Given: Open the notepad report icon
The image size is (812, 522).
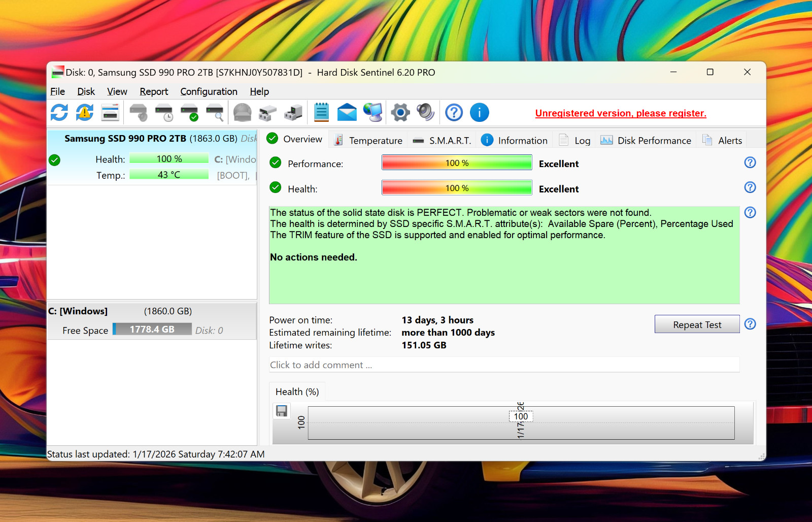Looking at the screenshot, I should (321, 112).
